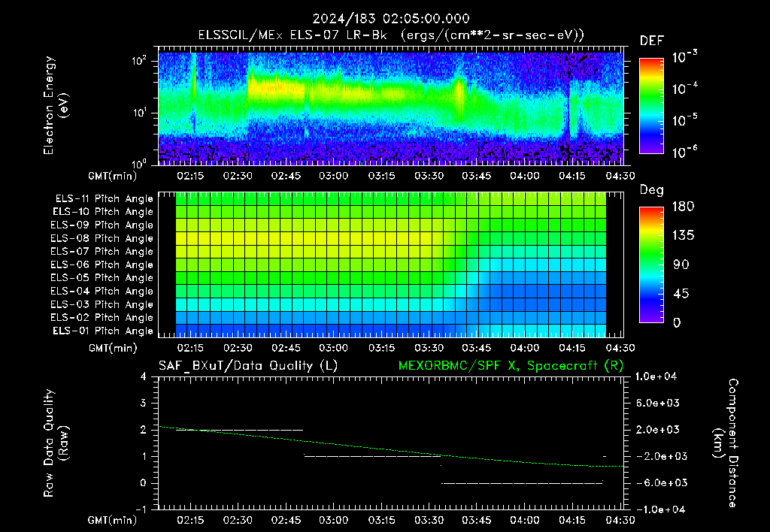
Task: Select the ELS-03 Pitch Angle row label
Action: click(x=102, y=304)
